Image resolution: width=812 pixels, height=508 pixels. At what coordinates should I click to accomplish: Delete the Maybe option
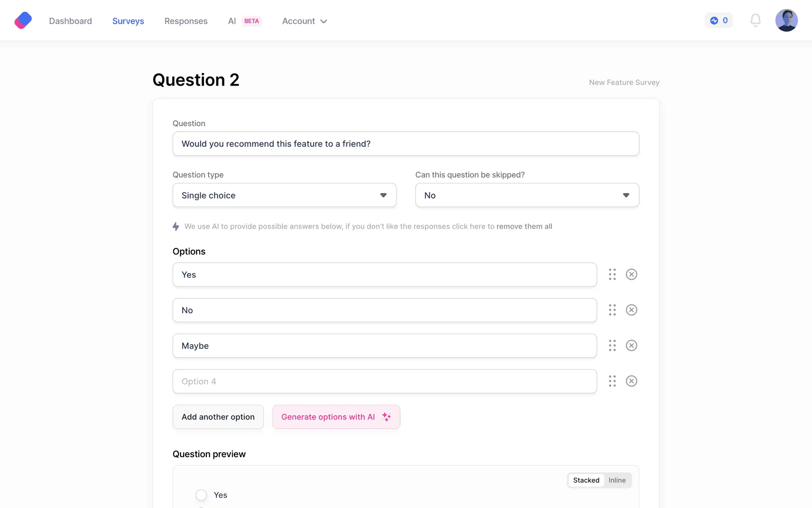631,345
